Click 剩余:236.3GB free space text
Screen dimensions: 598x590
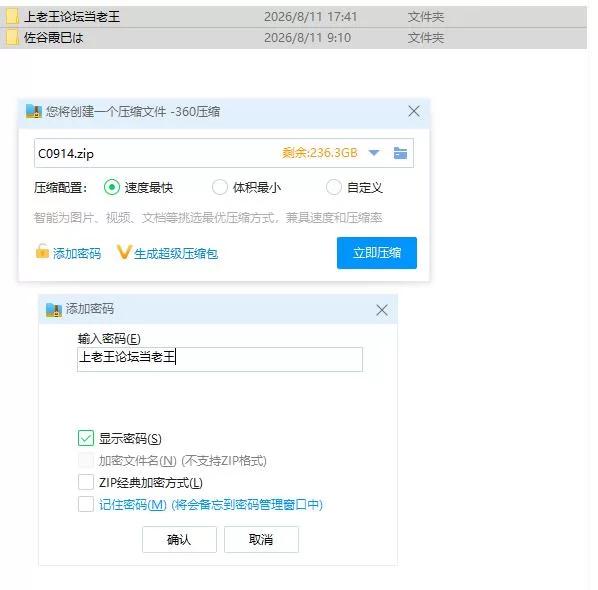(320, 153)
